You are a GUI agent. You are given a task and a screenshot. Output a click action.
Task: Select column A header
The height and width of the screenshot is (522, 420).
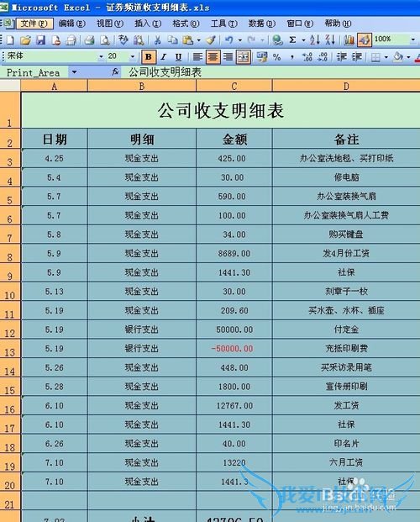pyautogui.click(x=55, y=87)
